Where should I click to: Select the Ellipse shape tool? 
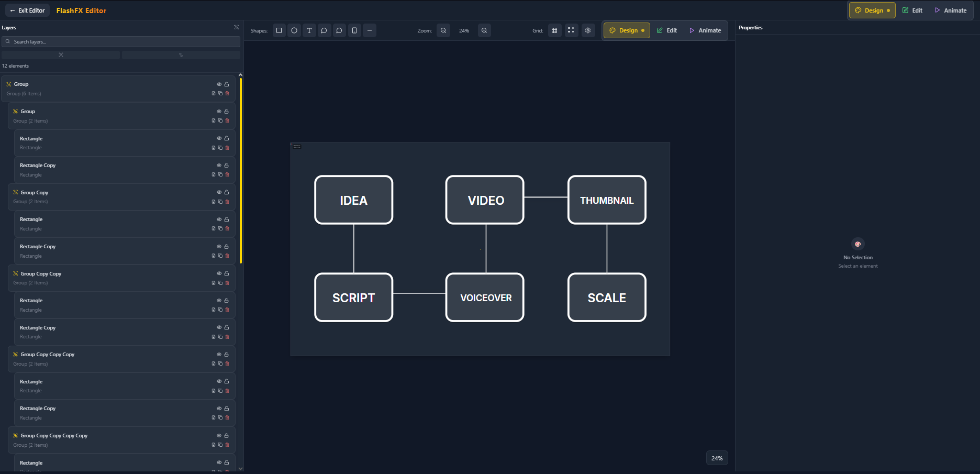tap(294, 30)
